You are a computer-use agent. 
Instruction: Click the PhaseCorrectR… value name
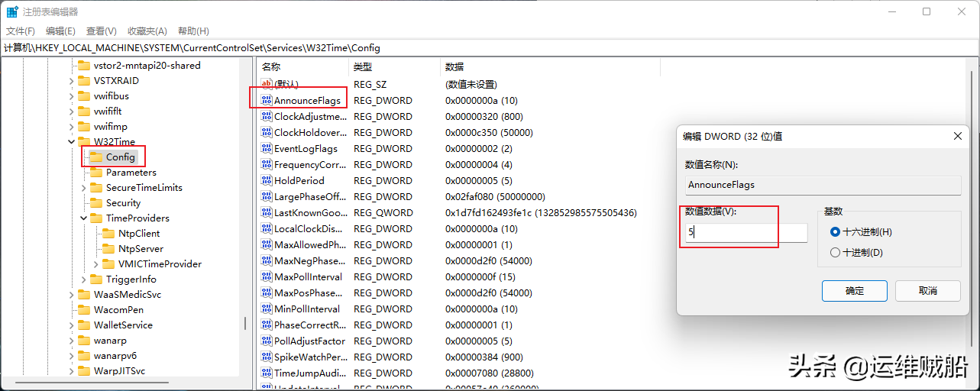pos(309,325)
